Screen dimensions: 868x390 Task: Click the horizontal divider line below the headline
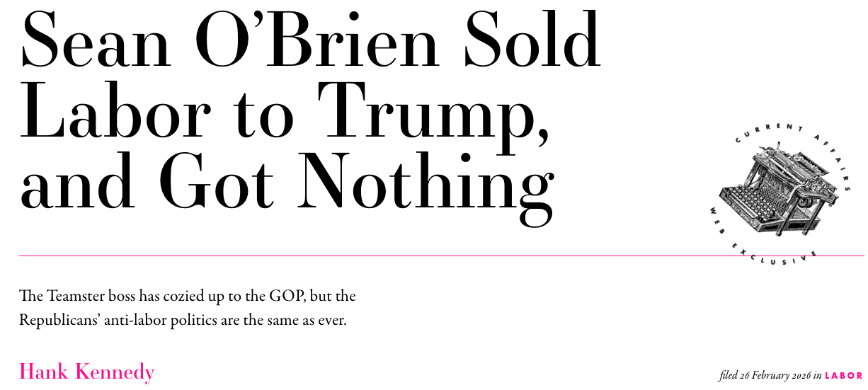tap(354, 256)
